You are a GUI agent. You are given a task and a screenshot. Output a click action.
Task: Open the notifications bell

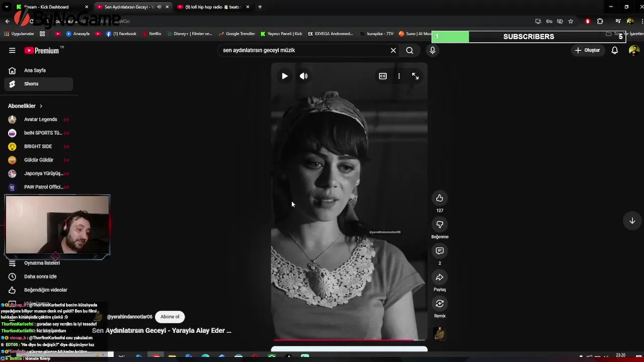tap(614, 50)
